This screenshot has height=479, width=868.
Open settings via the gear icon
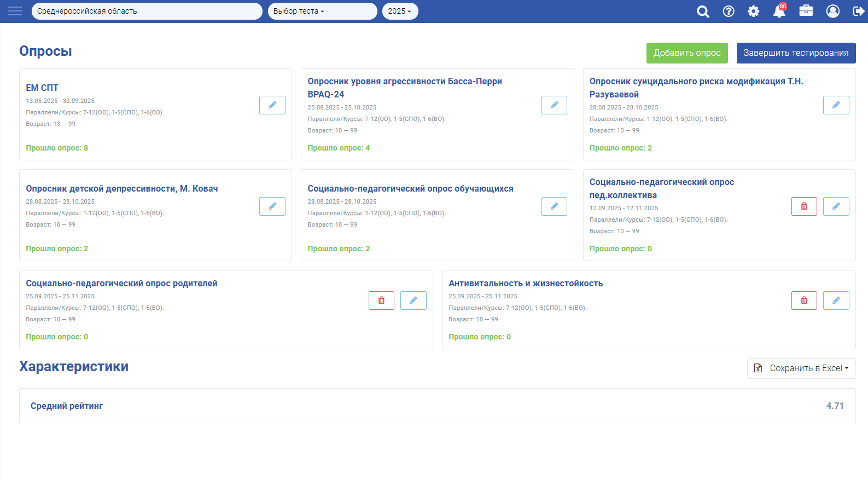[x=754, y=11]
